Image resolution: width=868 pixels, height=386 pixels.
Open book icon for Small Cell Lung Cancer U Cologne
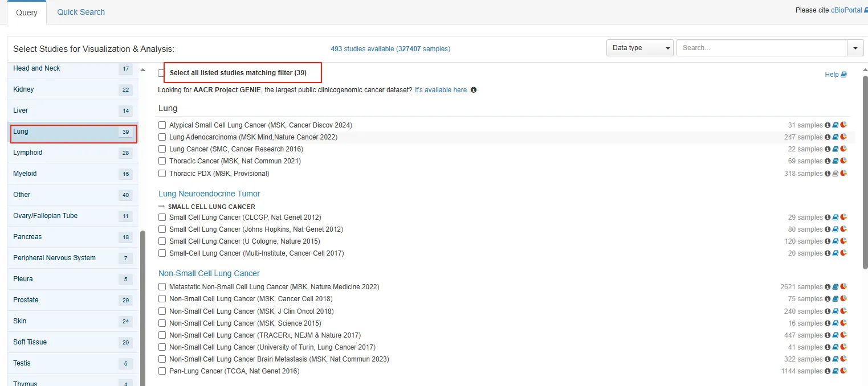(836, 241)
